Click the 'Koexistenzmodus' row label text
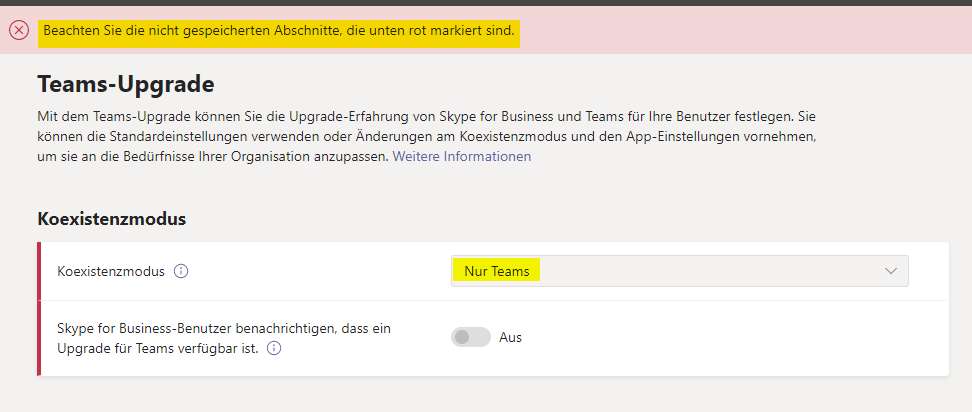This screenshot has height=412, width=972. pos(111,271)
